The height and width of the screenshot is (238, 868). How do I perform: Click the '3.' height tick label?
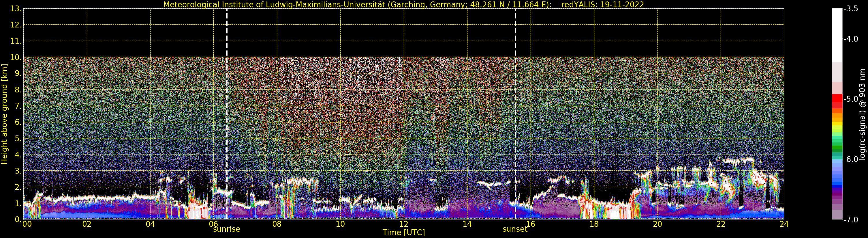pyautogui.click(x=18, y=171)
